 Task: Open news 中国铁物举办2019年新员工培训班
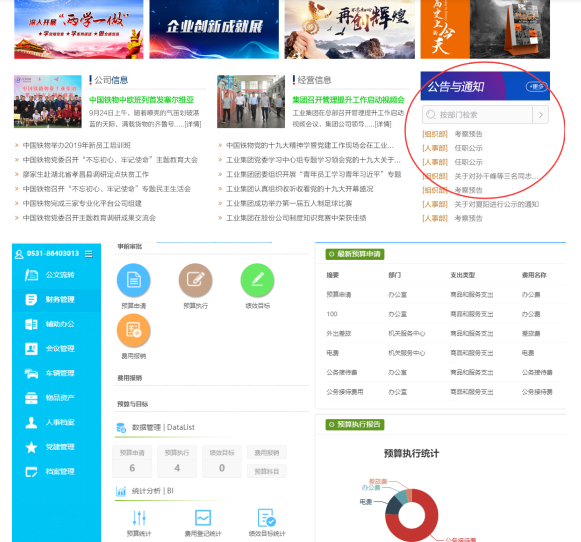(x=77, y=145)
